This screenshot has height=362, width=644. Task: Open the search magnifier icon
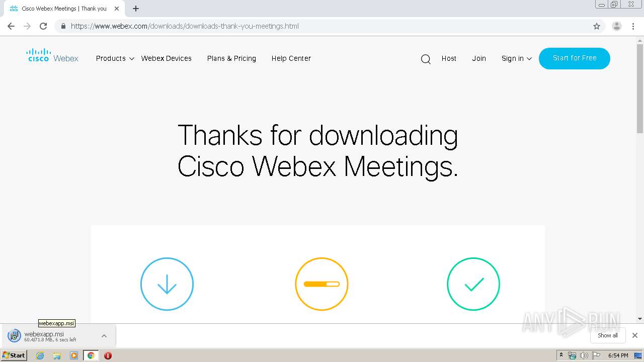pyautogui.click(x=426, y=59)
